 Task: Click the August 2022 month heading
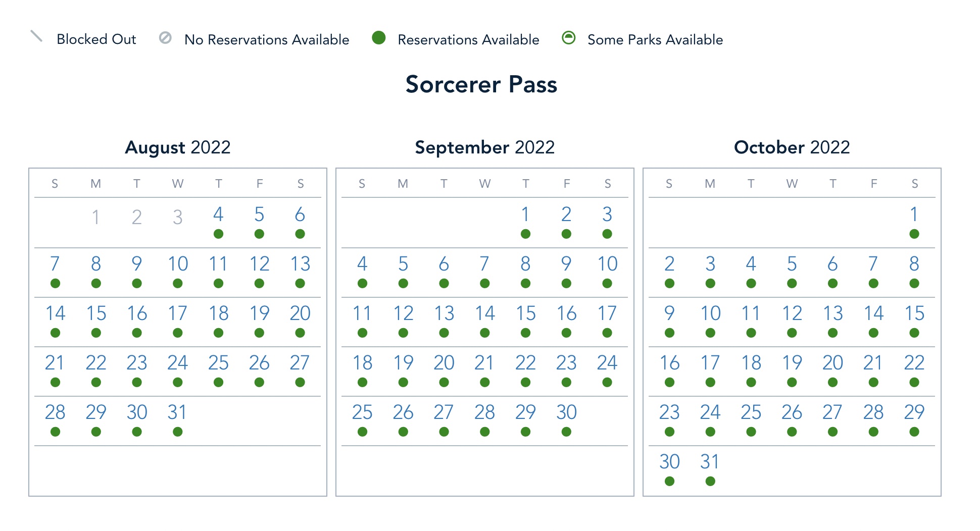(x=178, y=147)
